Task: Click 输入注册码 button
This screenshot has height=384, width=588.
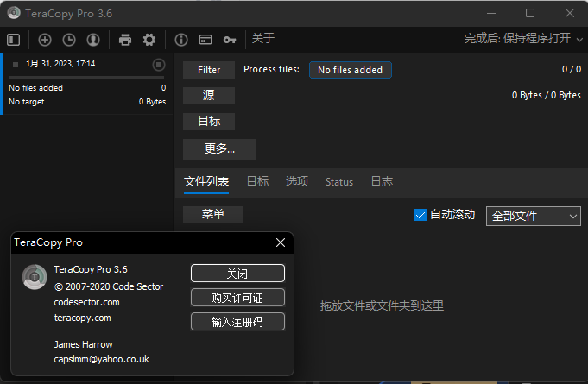Action: coord(237,322)
